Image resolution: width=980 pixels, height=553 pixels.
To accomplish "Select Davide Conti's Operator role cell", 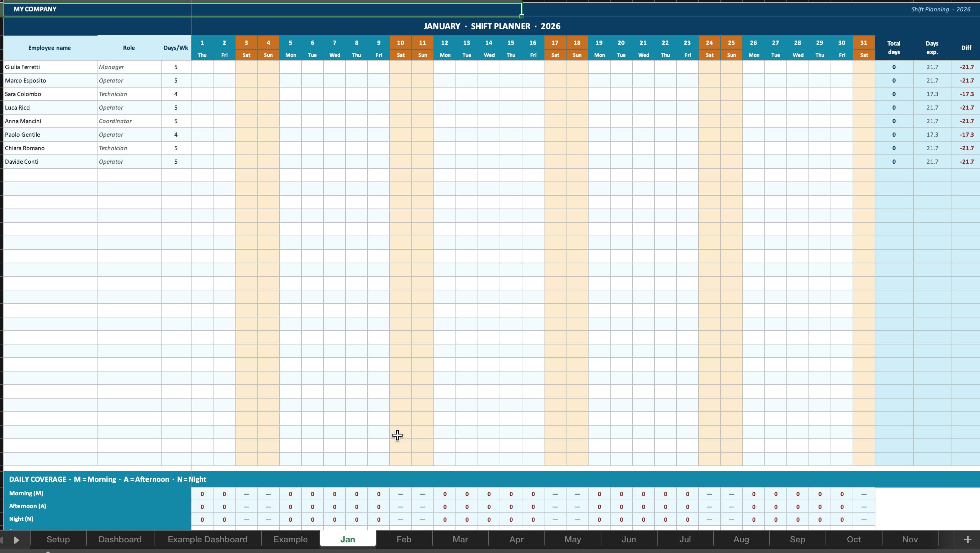I will coord(129,162).
